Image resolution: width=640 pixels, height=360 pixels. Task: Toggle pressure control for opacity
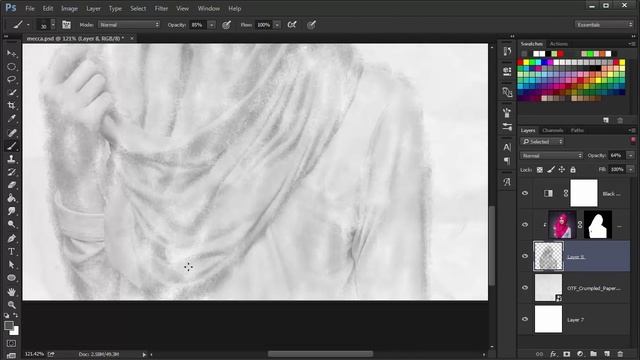[x=227, y=25]
